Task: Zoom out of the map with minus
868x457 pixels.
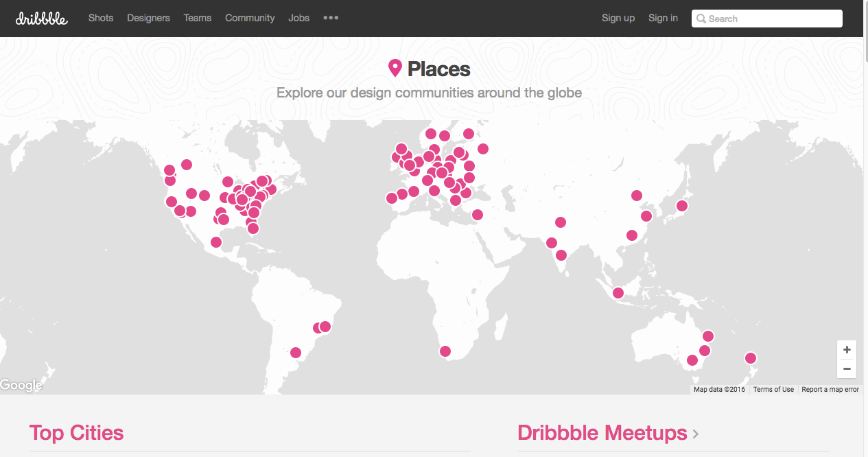Action: pos(847,368)
